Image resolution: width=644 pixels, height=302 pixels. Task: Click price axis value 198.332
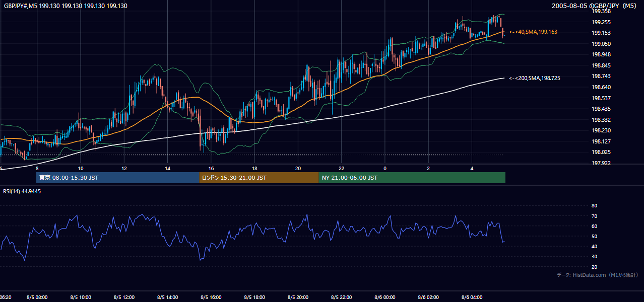(x=601, y=120)
